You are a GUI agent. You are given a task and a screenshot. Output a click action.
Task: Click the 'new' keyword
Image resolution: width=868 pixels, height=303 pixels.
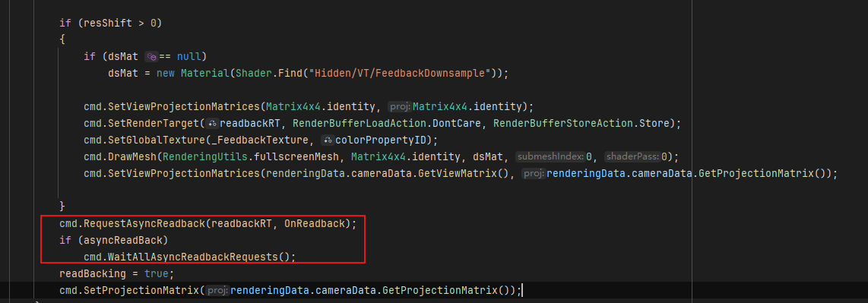tap(166, 73)
